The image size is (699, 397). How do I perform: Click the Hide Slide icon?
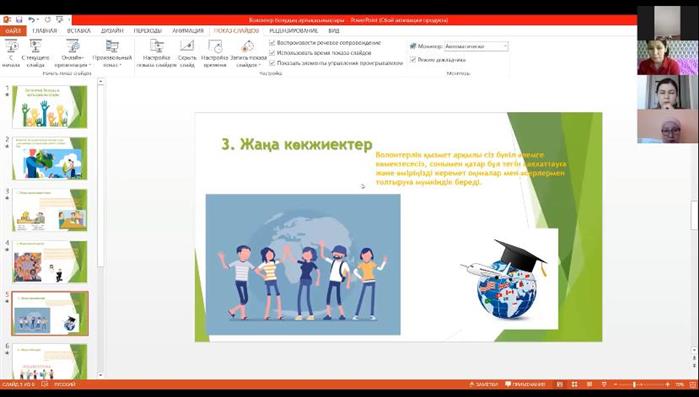(187, 53)
